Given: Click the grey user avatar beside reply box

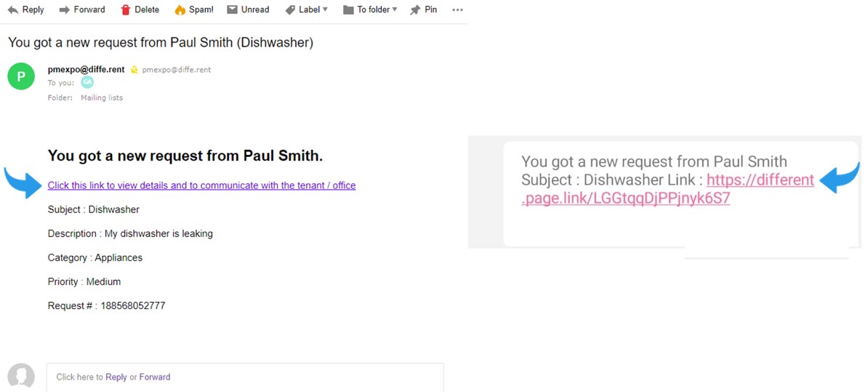Looking at the screenshot, I should pos(21,377).
